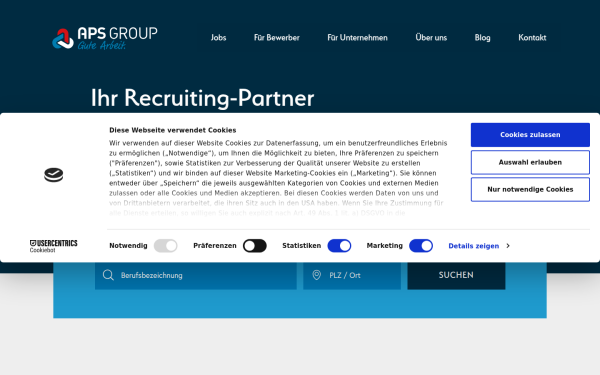
Task: Open the Für Unternehmen menu
Action: click(357, 38)
